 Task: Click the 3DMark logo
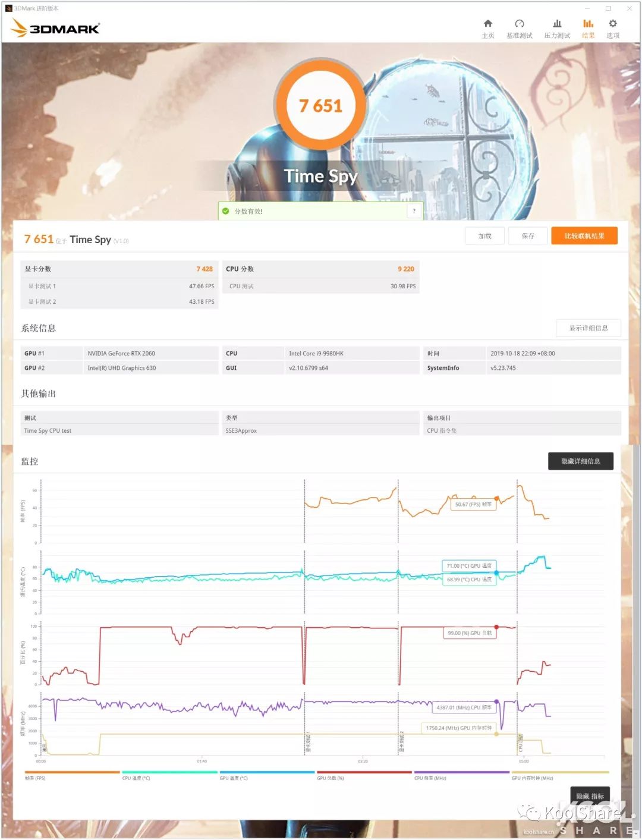[55, 28]
